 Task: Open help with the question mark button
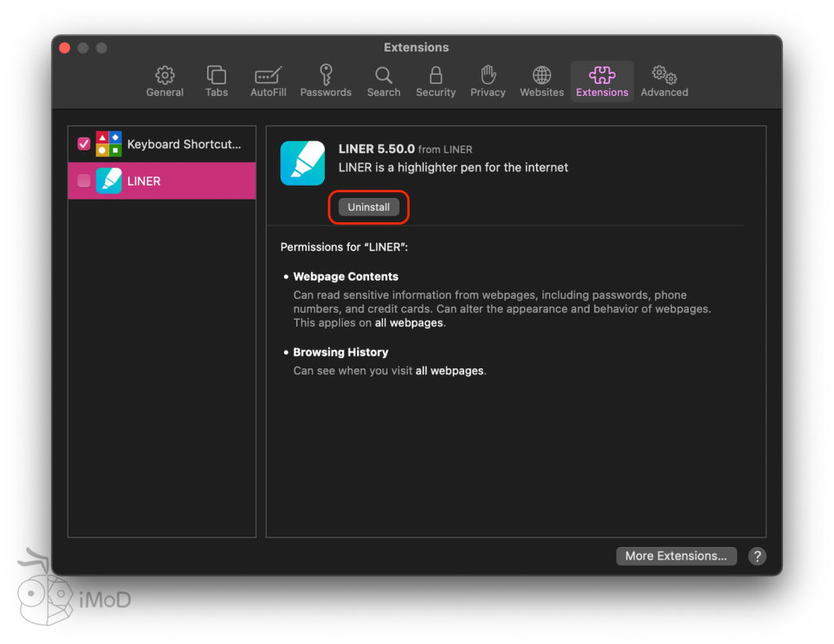[x=757, y=556]
